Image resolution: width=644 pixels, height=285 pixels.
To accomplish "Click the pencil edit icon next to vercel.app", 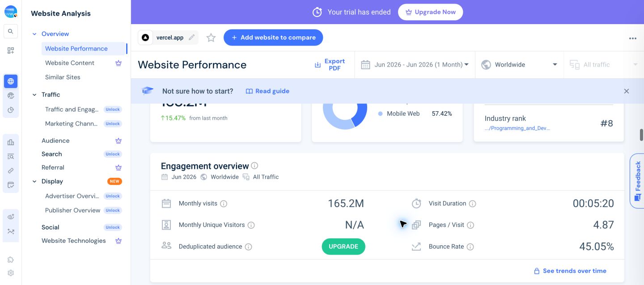I will click(x=192, y=38).
